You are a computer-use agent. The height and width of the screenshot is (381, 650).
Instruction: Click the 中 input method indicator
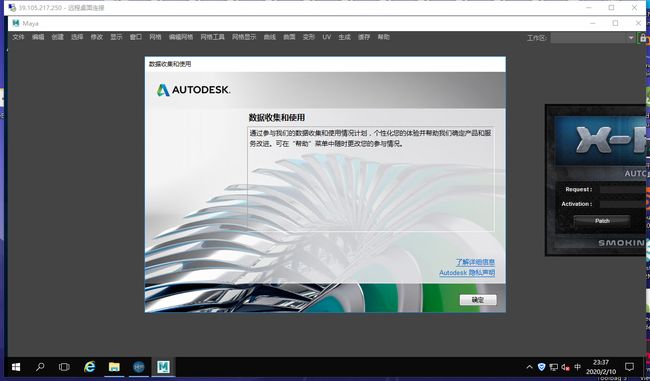tap(577, 367)
